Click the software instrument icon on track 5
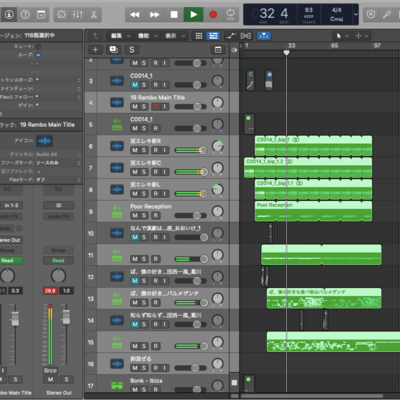 click(x=117, y=125)
